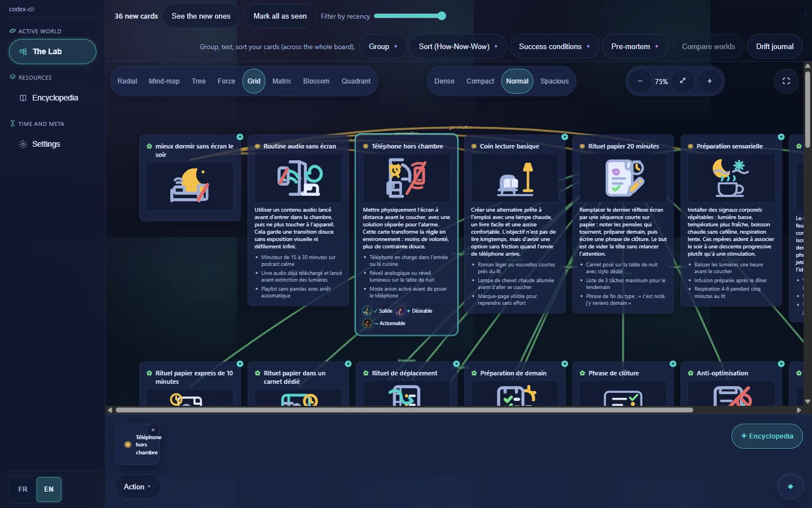The width and height of the screenshot is (812, 508).
Task: Open the Drift journal
Action: pyautogui.click(x=775, y=46)
